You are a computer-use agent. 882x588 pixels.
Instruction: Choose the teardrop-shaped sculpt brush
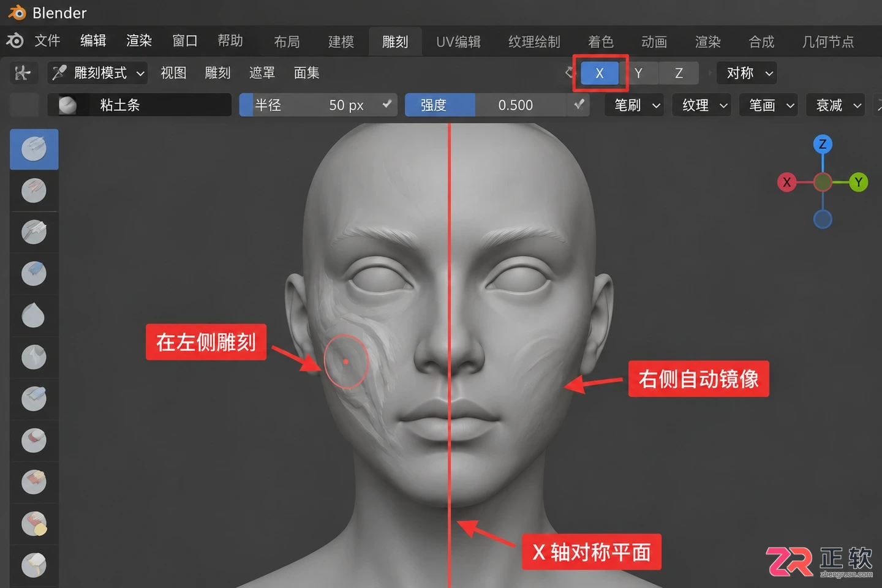click(x=34, y=315)
